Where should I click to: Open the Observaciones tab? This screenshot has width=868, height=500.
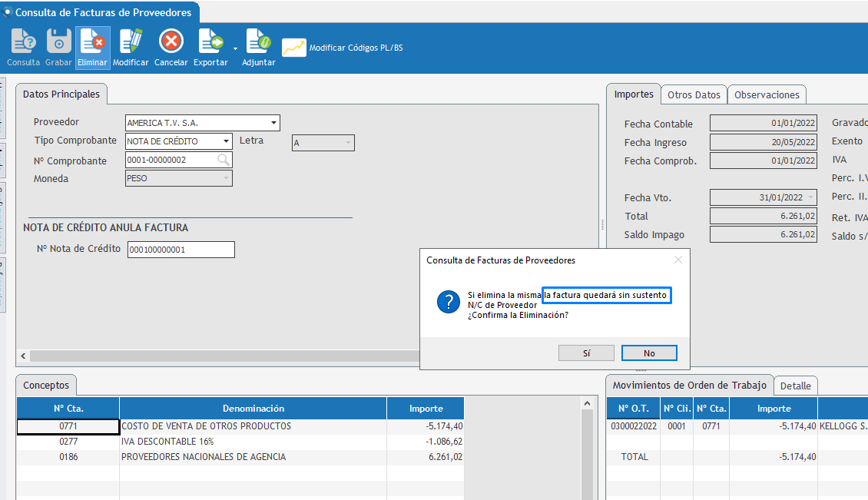coord(767,94)
